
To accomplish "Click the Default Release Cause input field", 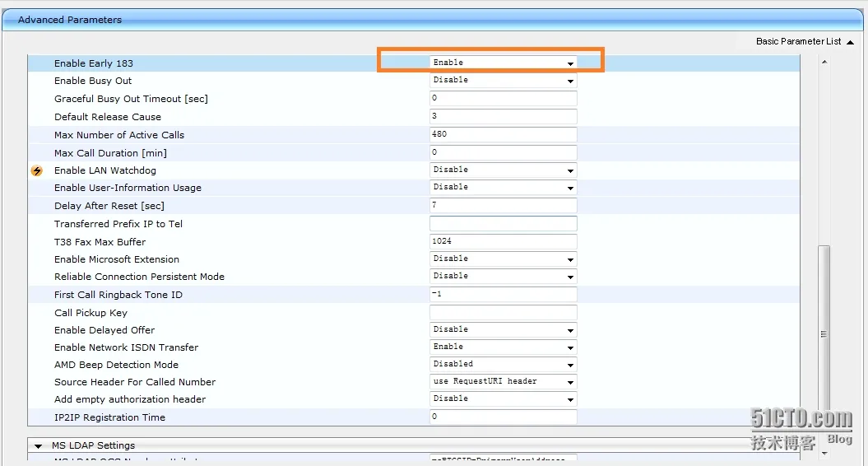I will click(504, 116).
